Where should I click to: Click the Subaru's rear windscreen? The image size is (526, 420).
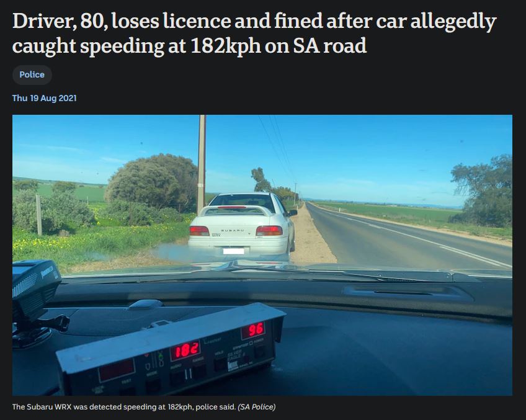click(242, 200)
